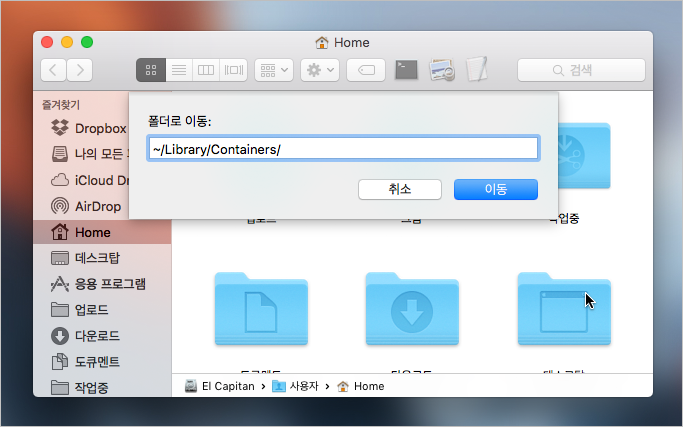Click Home in the path bar
The width and height of the screenshot is (683, 427).
point(361,386)
